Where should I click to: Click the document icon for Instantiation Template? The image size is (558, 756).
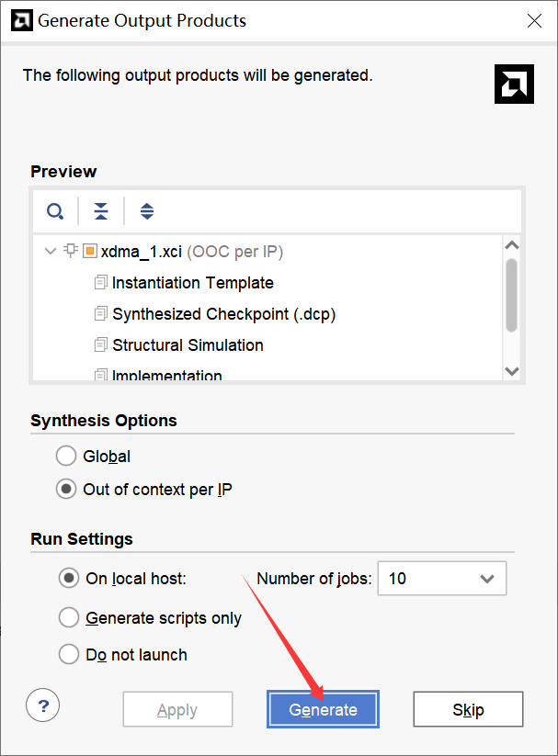pyautogui.click(x=100, y=282)
